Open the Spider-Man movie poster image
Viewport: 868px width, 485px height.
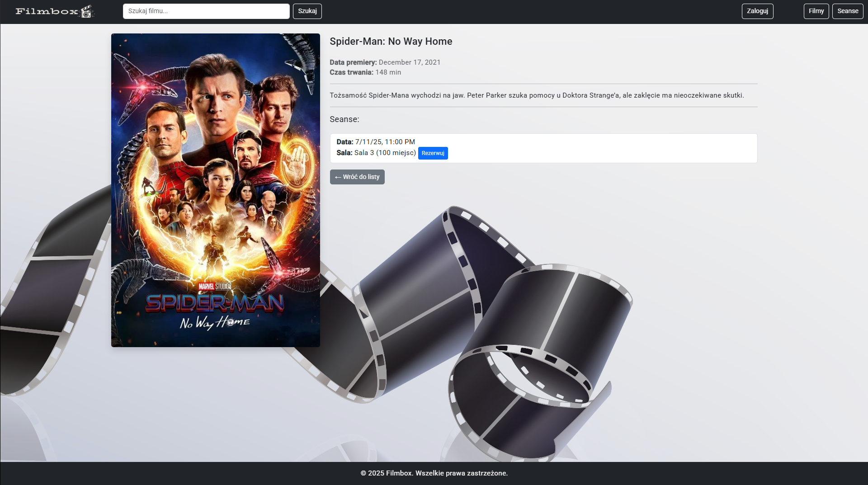click(x=216, y=190)
